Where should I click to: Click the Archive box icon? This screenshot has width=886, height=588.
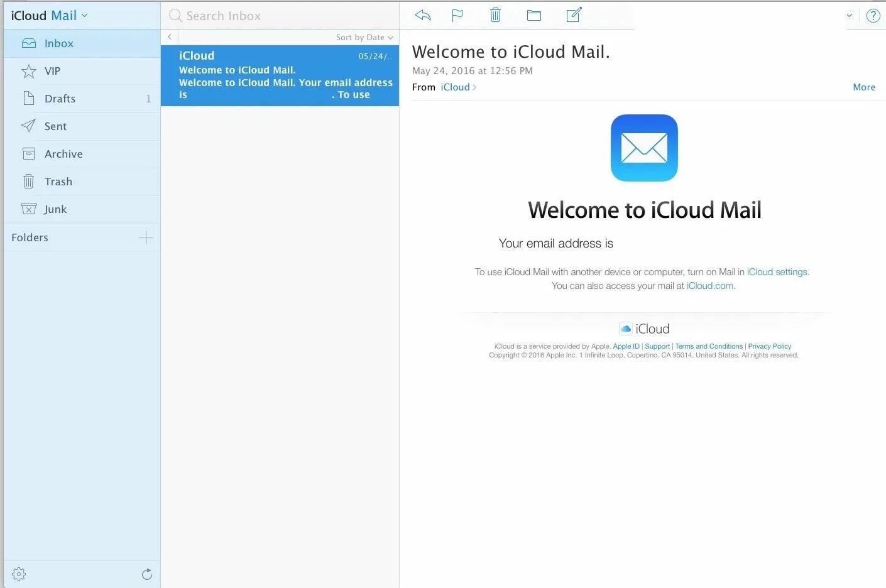(29, 153)
